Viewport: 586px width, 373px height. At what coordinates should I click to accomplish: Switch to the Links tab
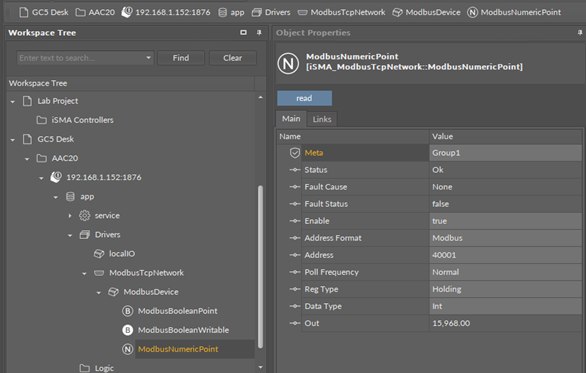click(x=322, y=119)
